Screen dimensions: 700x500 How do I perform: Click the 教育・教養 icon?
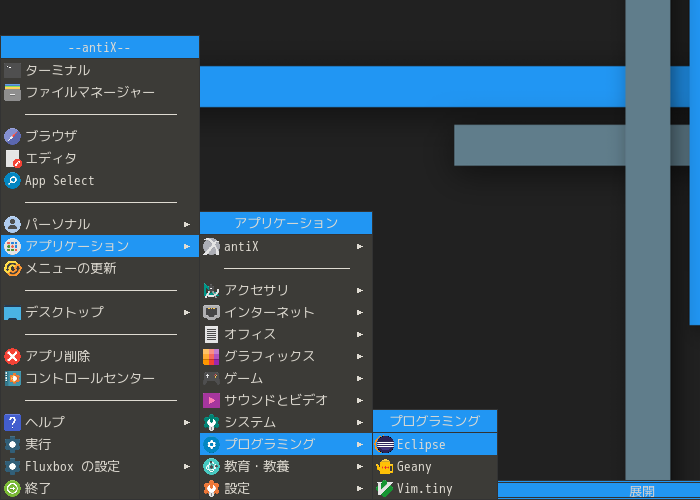pos(211,466)
